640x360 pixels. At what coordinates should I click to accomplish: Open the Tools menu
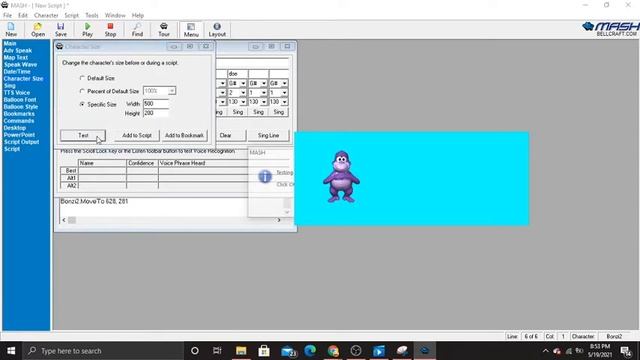[x=92, y=15]
